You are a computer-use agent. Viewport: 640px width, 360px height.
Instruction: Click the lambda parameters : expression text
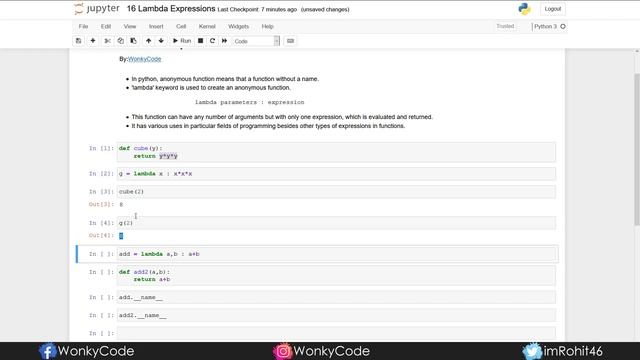[249, 102]
